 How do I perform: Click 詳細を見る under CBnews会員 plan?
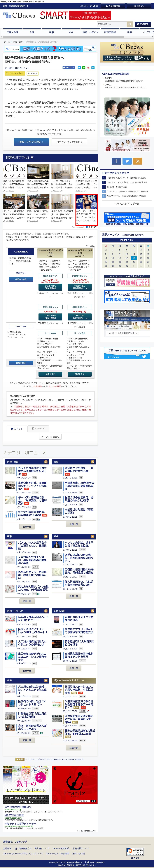click(x=21, y=363)
